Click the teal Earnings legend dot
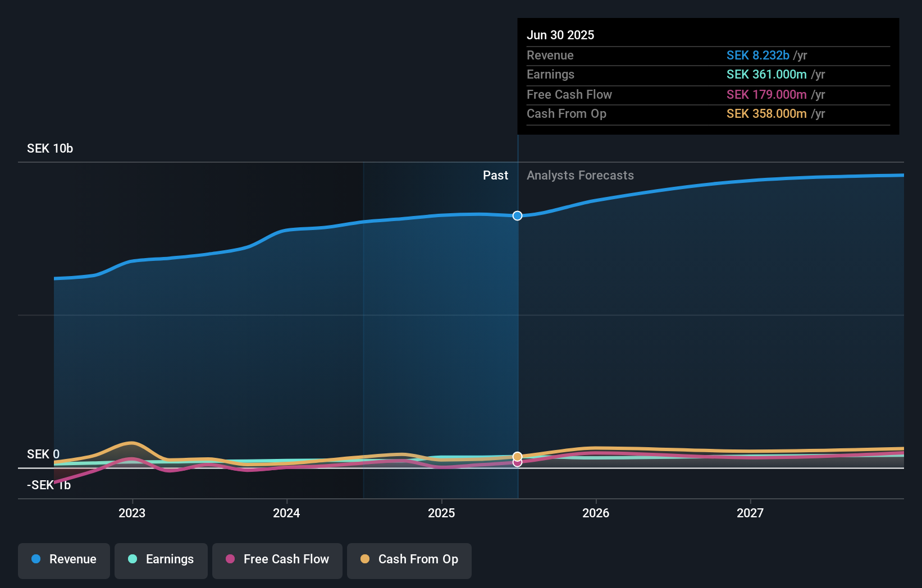The image size is (922, 588). 132,559
